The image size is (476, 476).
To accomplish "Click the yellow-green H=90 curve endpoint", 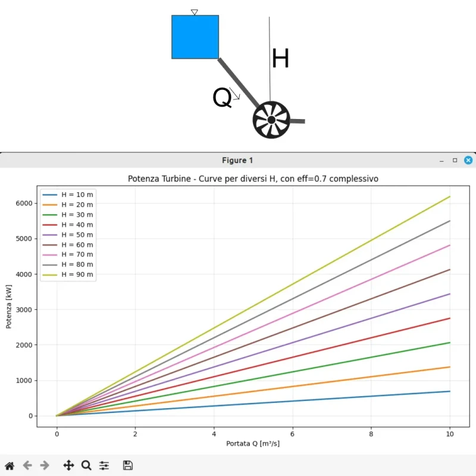I will (449, 197).
